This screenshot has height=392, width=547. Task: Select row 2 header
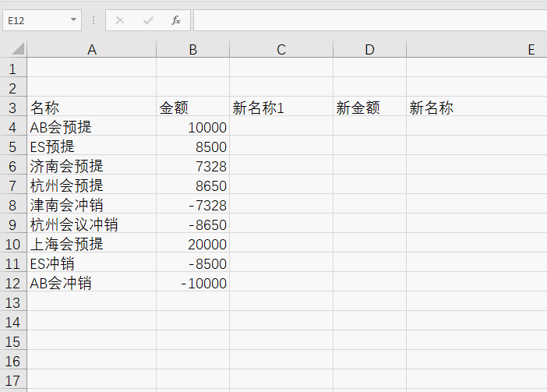pyautogui.click(x=13, y=88)
